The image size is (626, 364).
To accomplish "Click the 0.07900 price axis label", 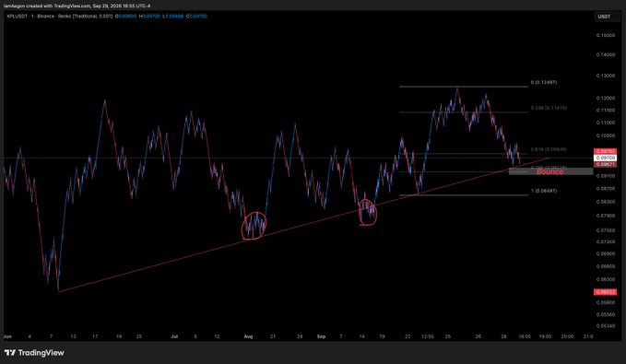I will (x=606, y=216).
